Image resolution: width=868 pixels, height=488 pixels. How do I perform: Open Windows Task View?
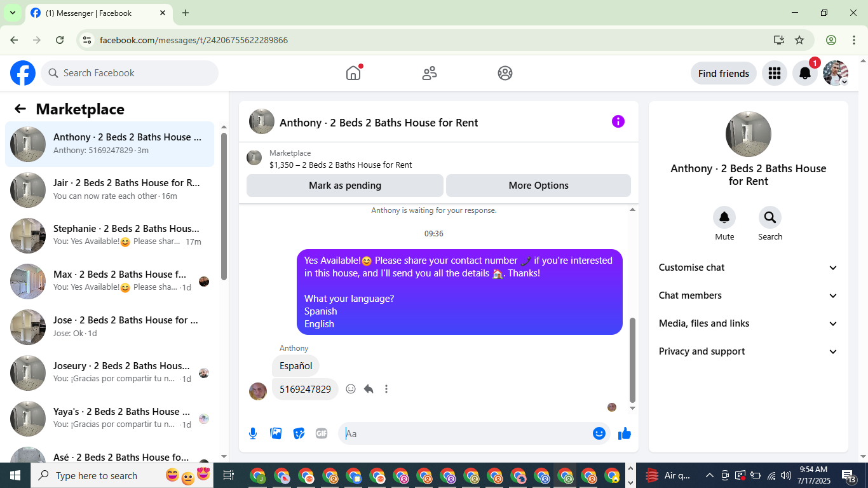pyautogui.click(x=229, y=475)
